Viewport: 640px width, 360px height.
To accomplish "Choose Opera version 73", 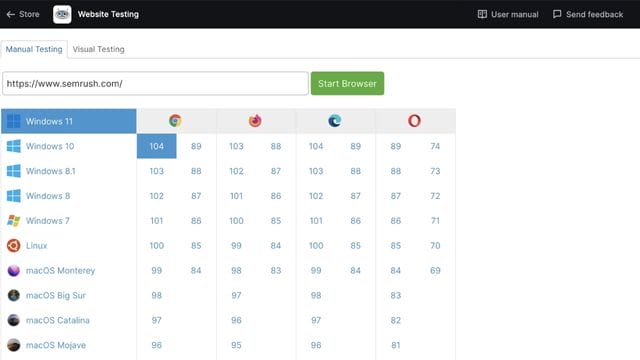I will point(435,171).
